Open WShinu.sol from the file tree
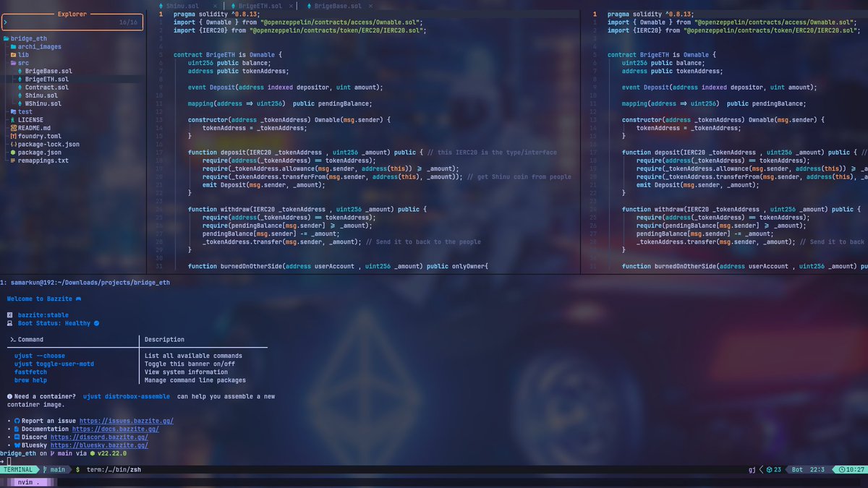 (x=43, y=103)
